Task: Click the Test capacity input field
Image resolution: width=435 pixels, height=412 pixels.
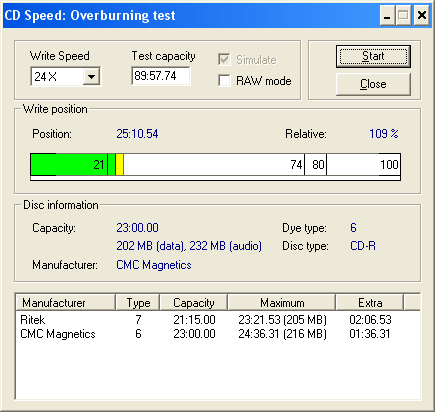Action: click(x=161, y=76)
